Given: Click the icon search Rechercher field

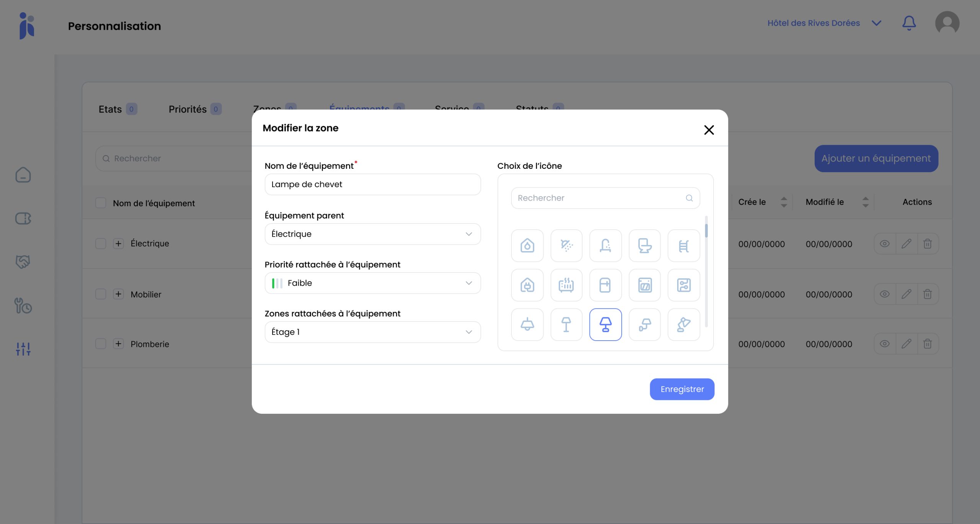Looking at the screenshot, I should pyautogui.click(x=601, y=198).
